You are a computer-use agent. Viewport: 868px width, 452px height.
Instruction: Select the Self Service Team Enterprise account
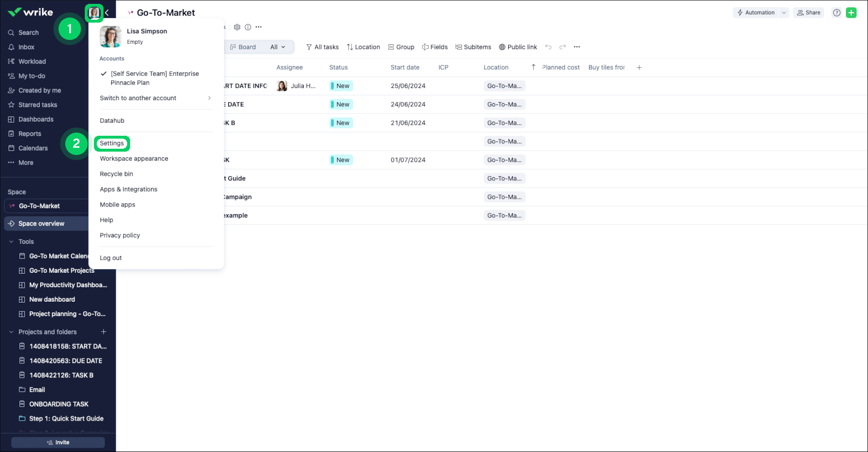click(x=154, y=78)
